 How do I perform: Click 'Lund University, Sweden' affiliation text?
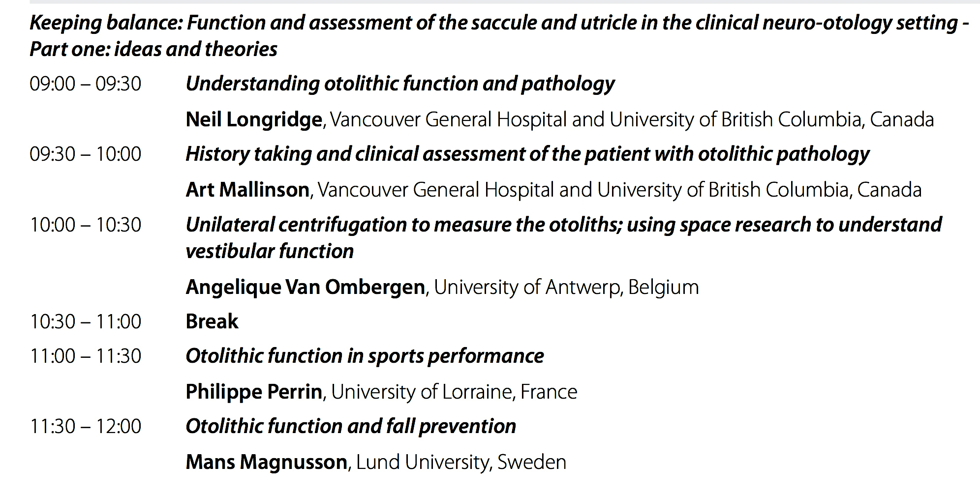tap(461, 463)
